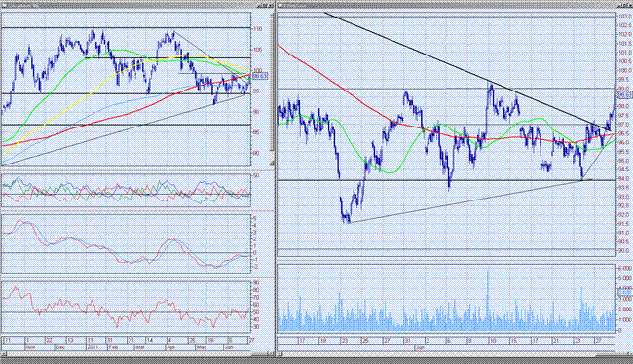Viewport: 633px width, 364px height.
Task: Select the 105 price level on the left chart axis
Action: (x=258, y=50)
